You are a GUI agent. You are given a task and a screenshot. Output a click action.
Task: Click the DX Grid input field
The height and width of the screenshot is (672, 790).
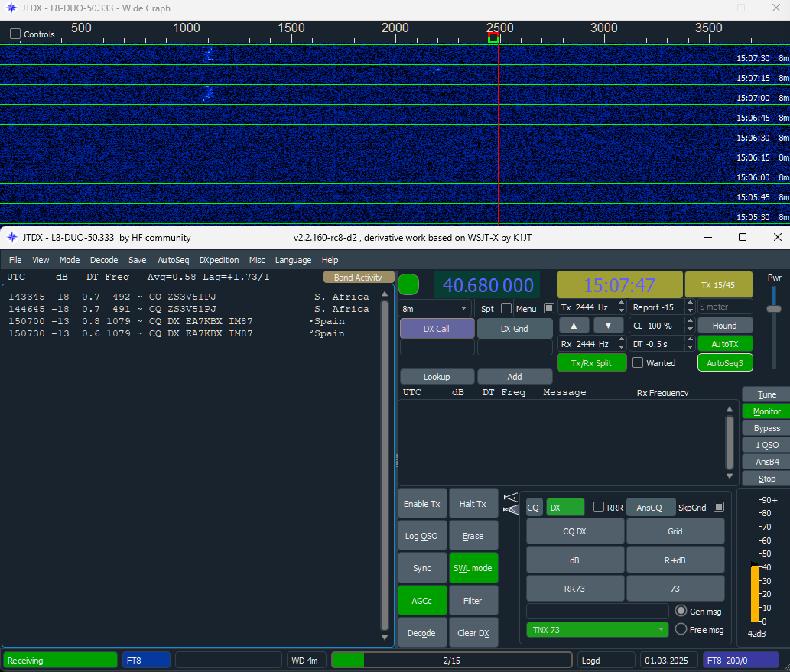click(x=515, y=347)
